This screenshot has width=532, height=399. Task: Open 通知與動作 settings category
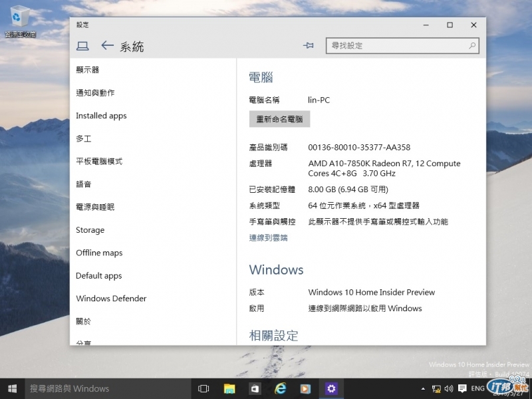(x=95, y=92)
